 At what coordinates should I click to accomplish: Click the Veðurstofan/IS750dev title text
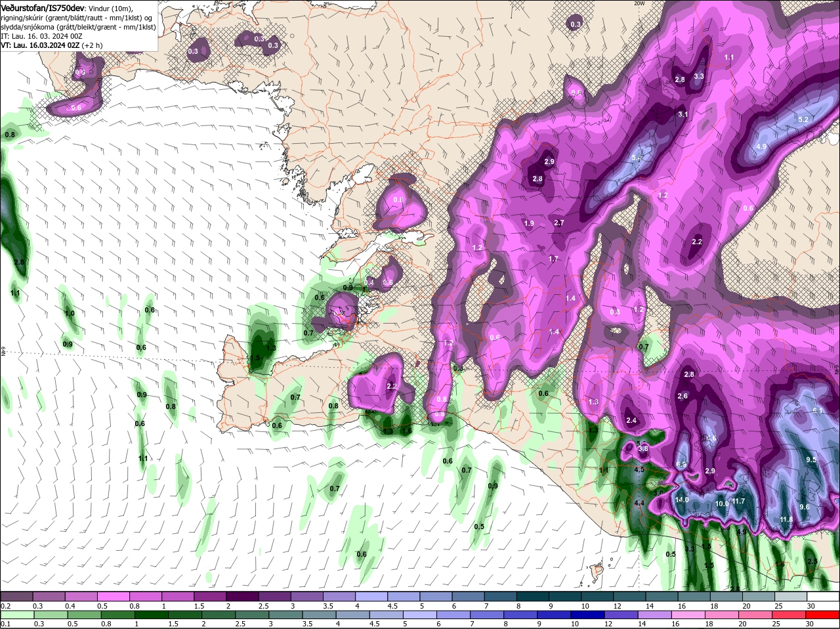tap(43, 7)
